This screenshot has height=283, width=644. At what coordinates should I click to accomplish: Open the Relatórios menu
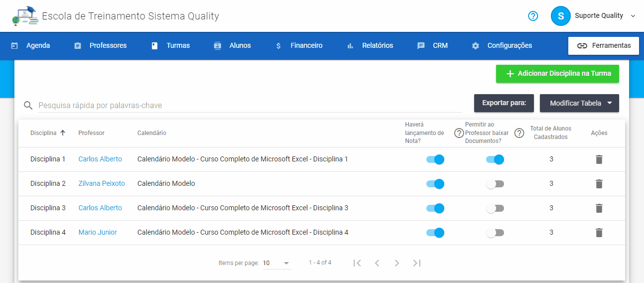point(370,45)
